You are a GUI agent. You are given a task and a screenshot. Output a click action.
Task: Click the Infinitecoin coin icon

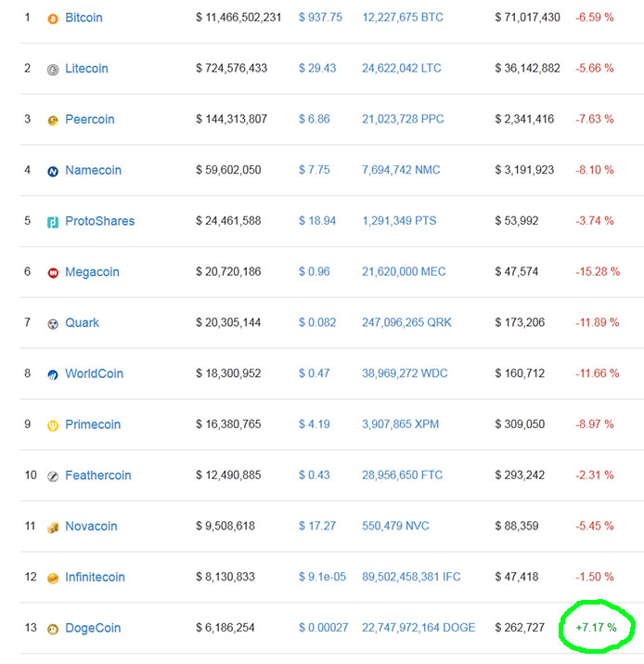[53, 579]
